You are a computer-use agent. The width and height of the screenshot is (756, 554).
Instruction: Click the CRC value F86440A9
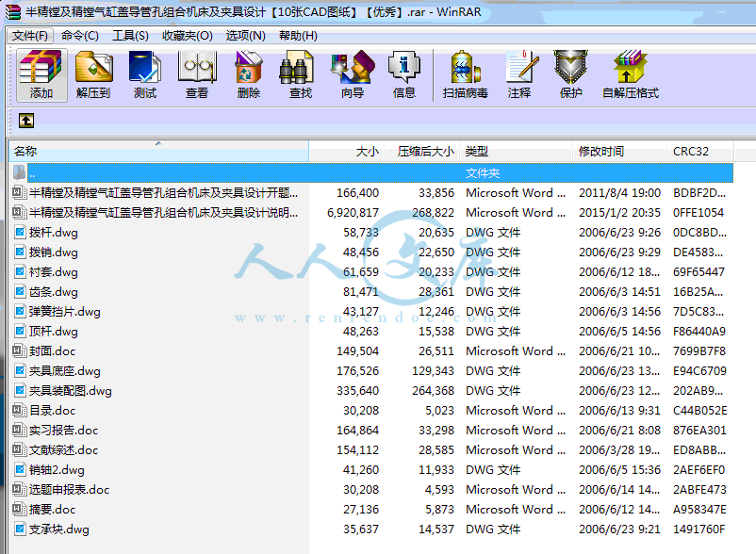coord(699,331)
